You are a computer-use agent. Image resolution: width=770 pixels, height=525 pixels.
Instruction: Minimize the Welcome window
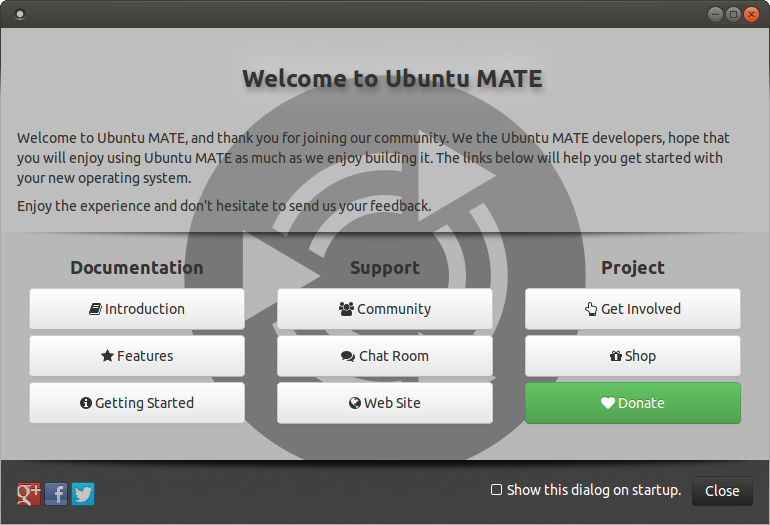pyautogui.click(x=715, y=14)
